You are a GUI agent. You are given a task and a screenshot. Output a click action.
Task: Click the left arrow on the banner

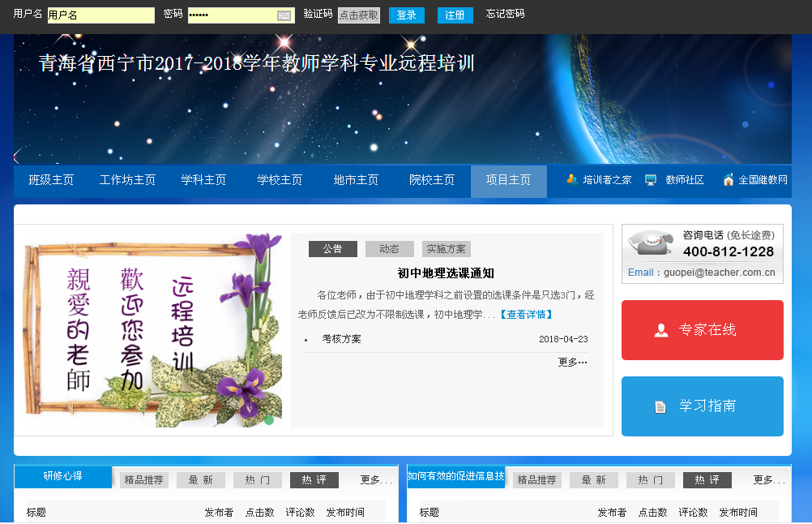pyautogui.click(x=17, y=156)
